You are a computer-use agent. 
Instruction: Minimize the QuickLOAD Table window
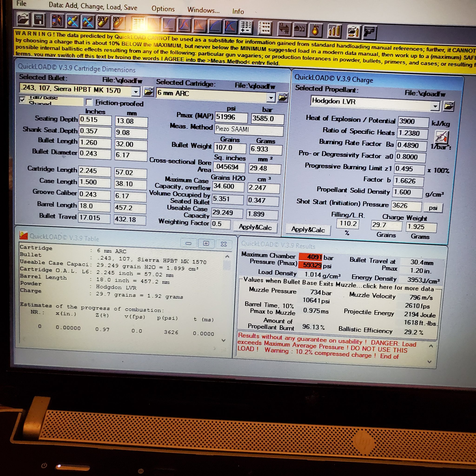(188, 243)
